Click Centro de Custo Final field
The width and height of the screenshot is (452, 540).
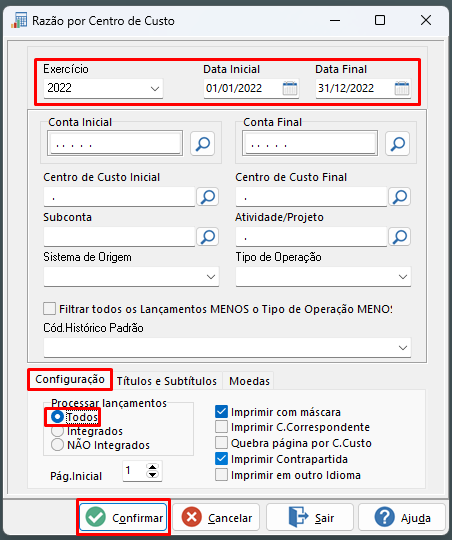tap(311, 197)
